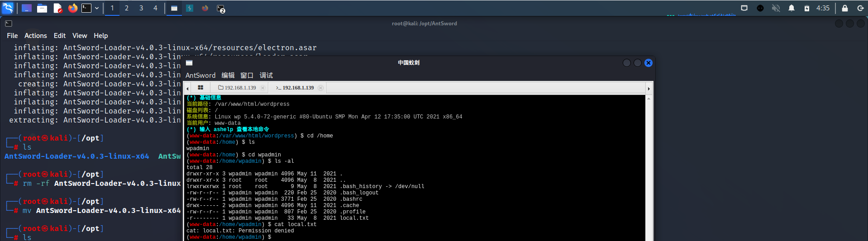868x241 pixels.
Task: Click the rm -rf command line in terminal
Action: (102, 184)
